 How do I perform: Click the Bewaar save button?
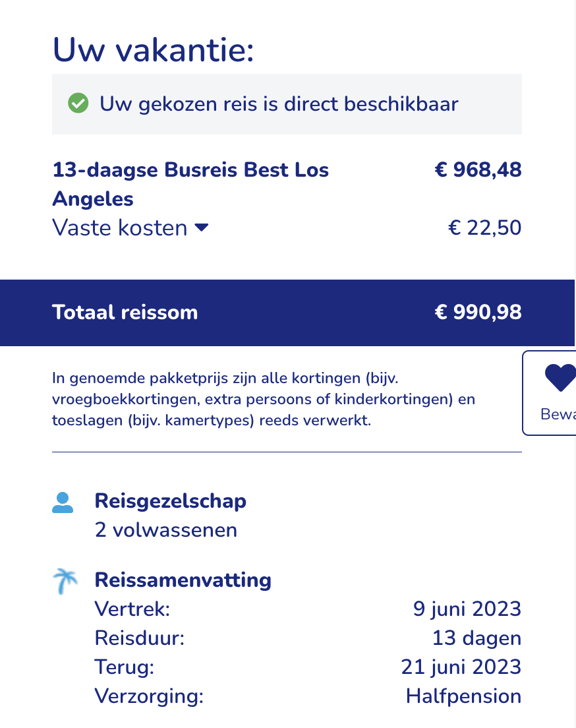pos(550,393)
